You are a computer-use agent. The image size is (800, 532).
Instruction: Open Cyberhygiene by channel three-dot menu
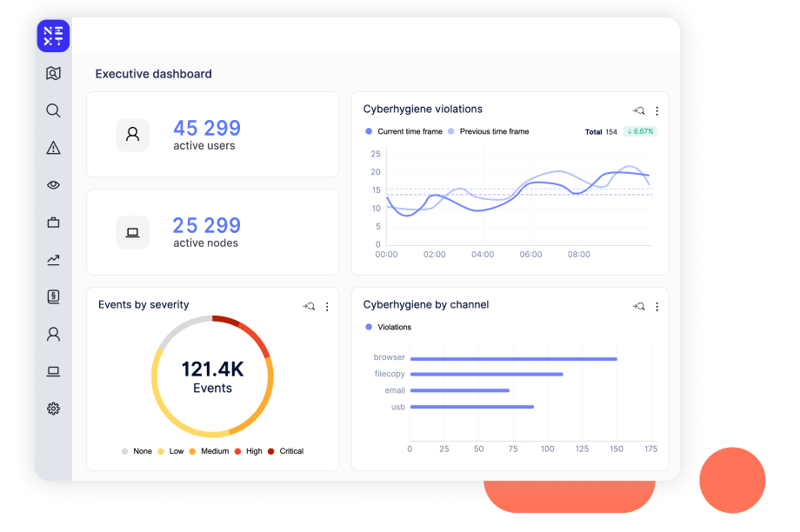657,307
